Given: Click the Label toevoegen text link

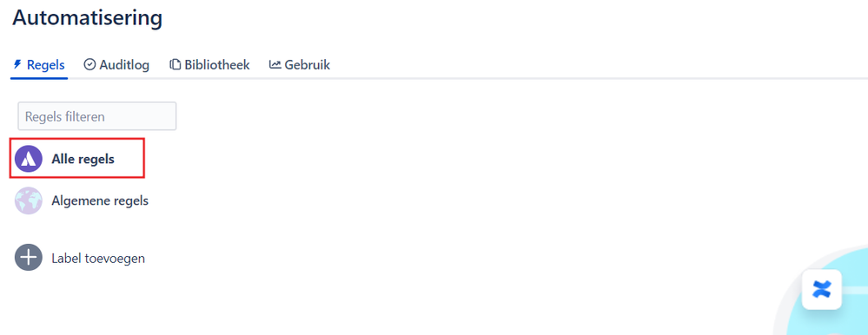Looking at the screenshot, I should tap(98, 258).
